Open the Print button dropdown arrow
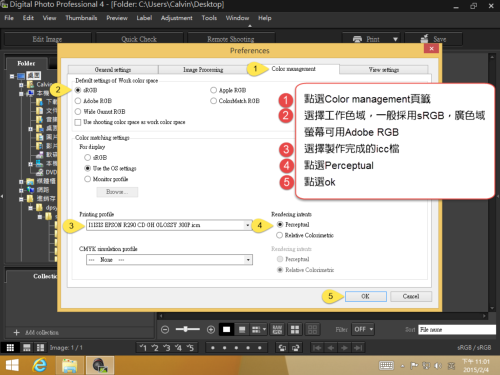This screenshot has height=375, width=500. [x=395, y=39]
